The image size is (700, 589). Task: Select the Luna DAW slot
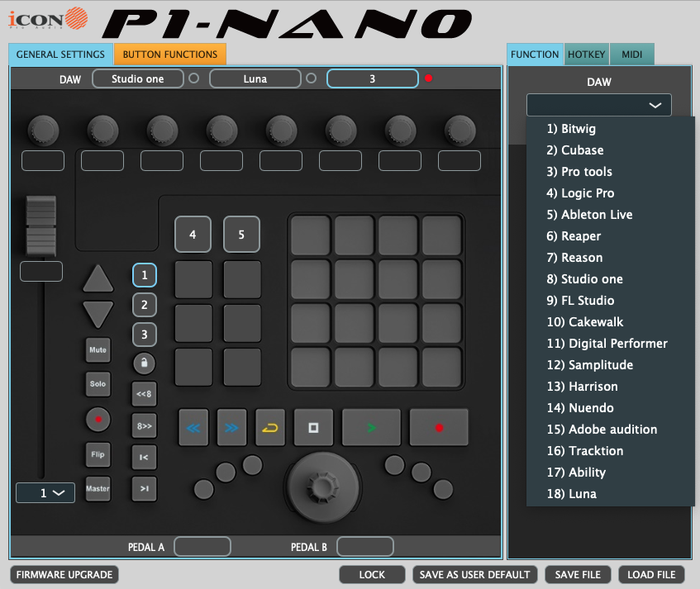pos(255,78)
